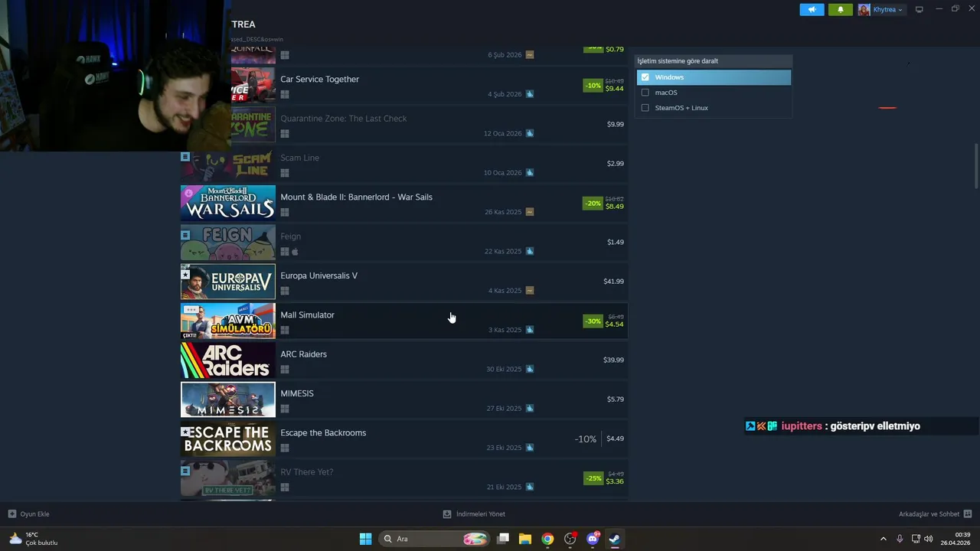This screenshot has height=551, width=980.
Task: Open the weather widget showing 16°C
Action: tap(33, 539)
